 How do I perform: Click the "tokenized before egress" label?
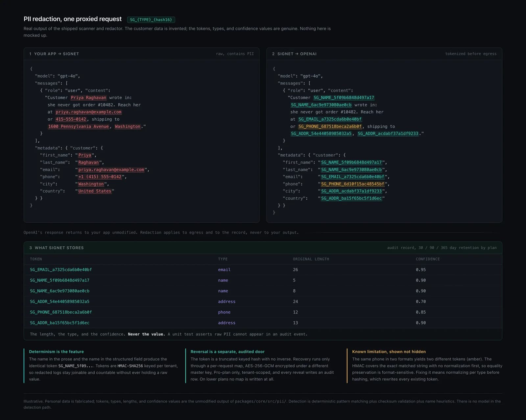tap(471, 54)
